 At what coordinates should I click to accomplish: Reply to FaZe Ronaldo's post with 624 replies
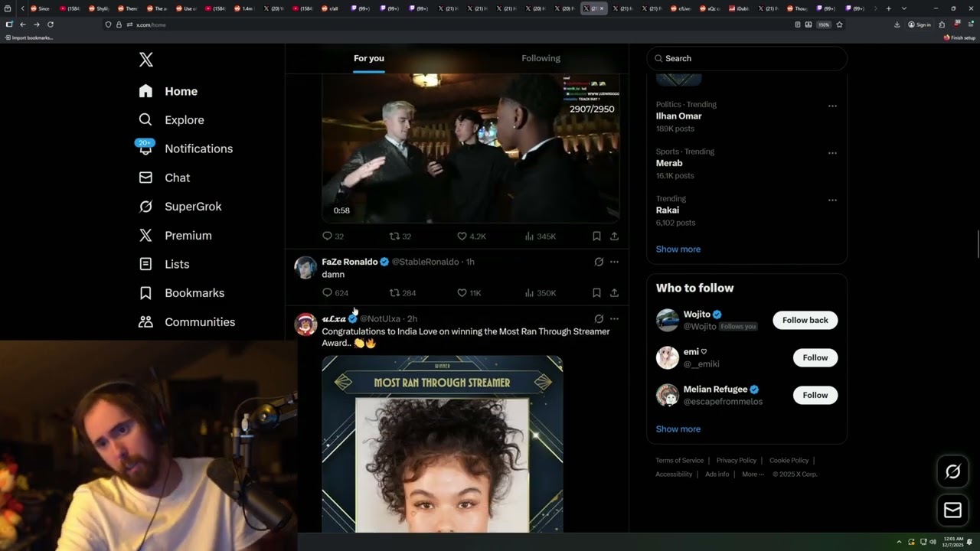click(335, 292)
